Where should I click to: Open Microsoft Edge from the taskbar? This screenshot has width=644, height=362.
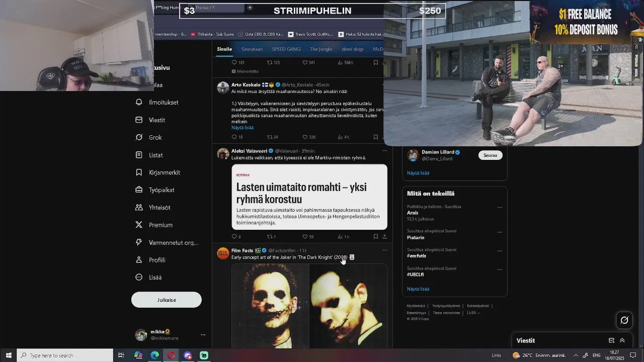155,355
